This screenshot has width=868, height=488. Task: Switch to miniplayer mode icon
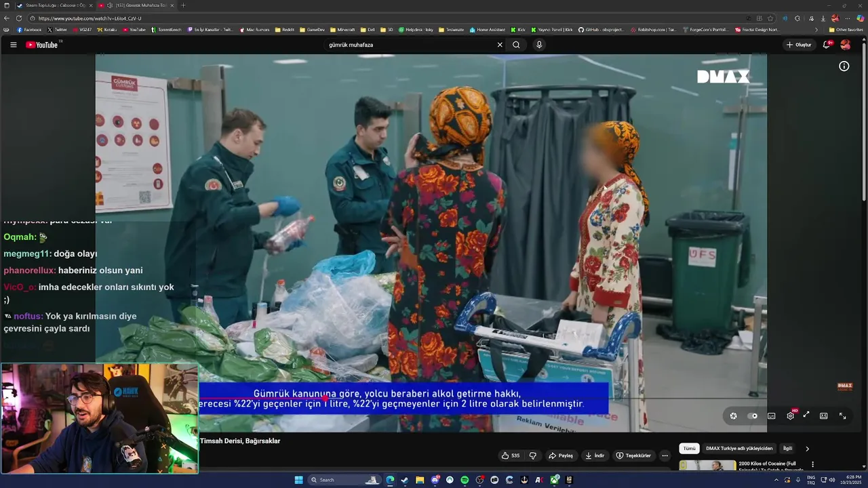click(806, 415)
